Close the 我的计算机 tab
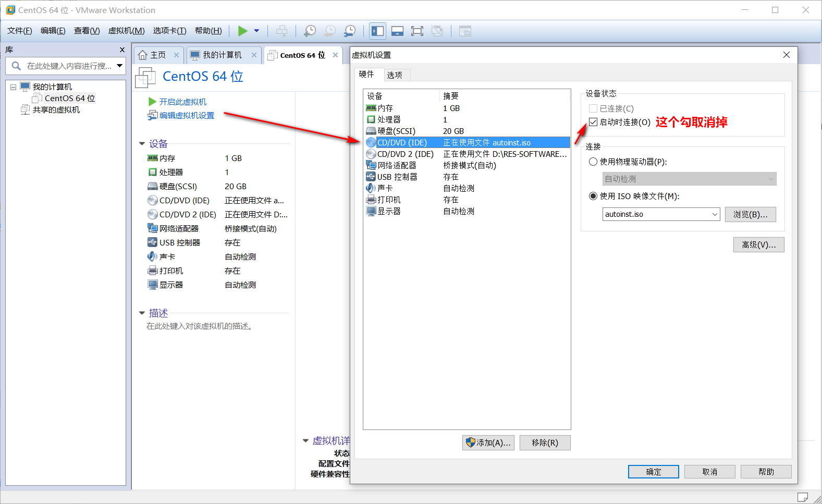The image size is (822, 504). pyautogui.click(x=254, y=55)
